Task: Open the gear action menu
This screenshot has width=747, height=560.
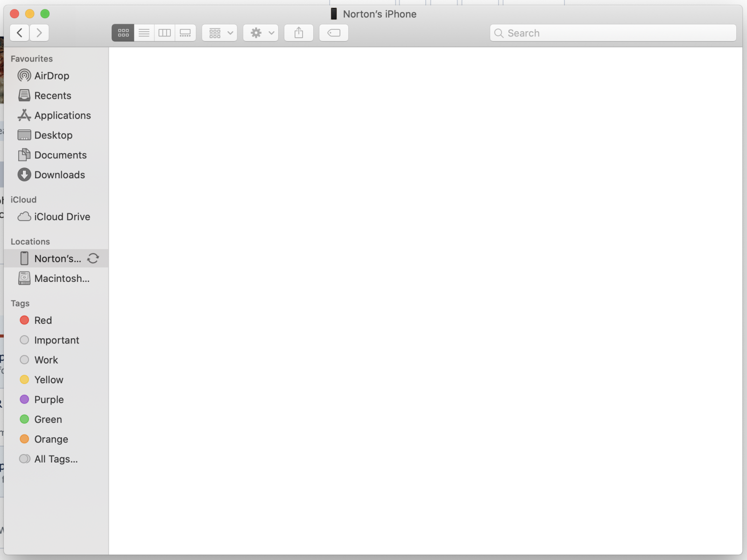Action: pyautogui.click(x=261, y=33)
